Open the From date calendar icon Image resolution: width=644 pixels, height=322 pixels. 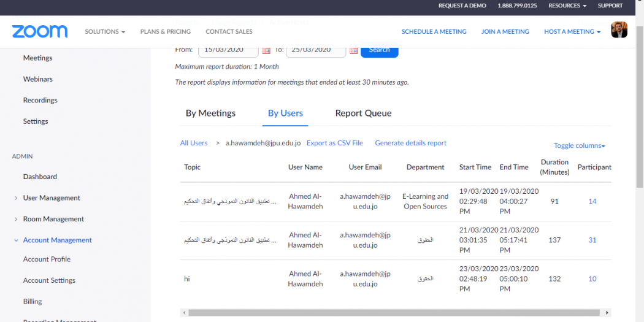[x=266, y=50]
